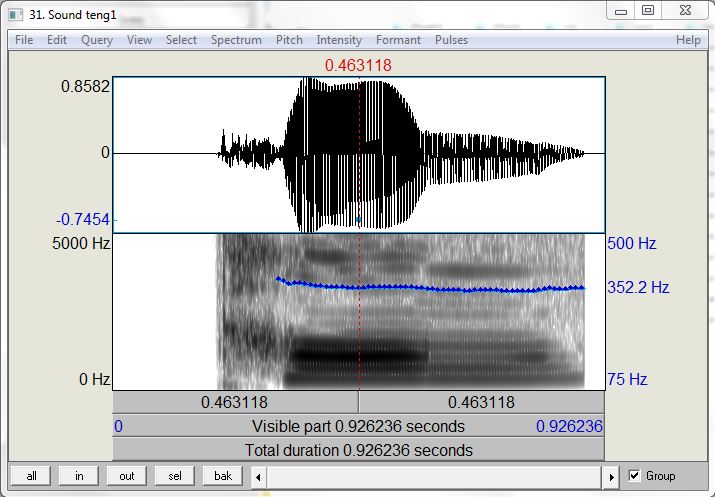The width and height of the screenshot is (715, 497).
Task: Click the 'all' zoom button
Action: [x=31, y=476]
